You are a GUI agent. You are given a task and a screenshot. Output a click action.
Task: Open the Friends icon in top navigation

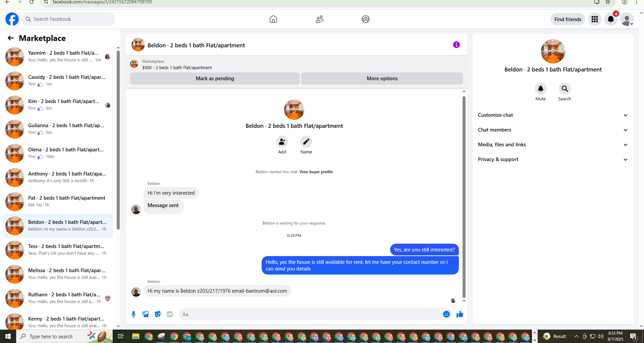[x=320, y=19]
